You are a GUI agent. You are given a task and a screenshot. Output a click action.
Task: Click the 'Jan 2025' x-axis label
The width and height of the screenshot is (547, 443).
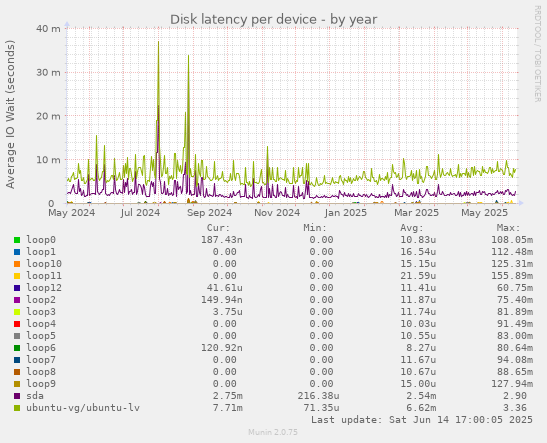(x=345, y=213)
